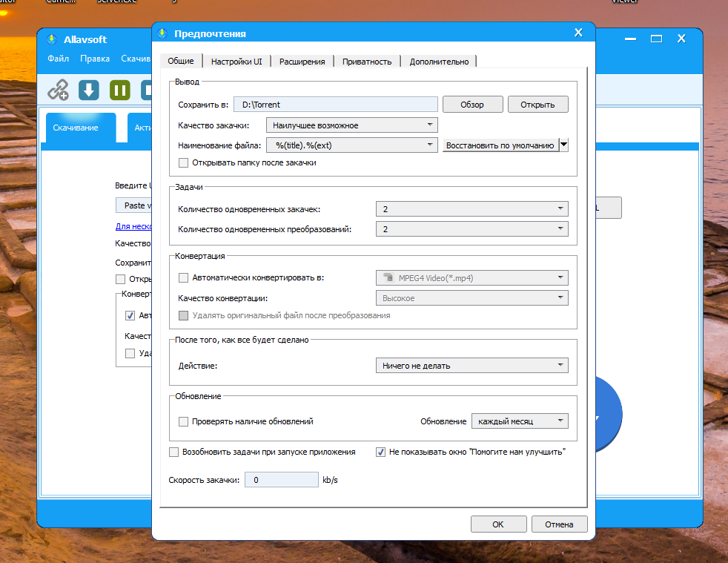Switch to the Настройки UI tab
The image size is (728, 563).
pyautogui.click(x=236, y=62)
